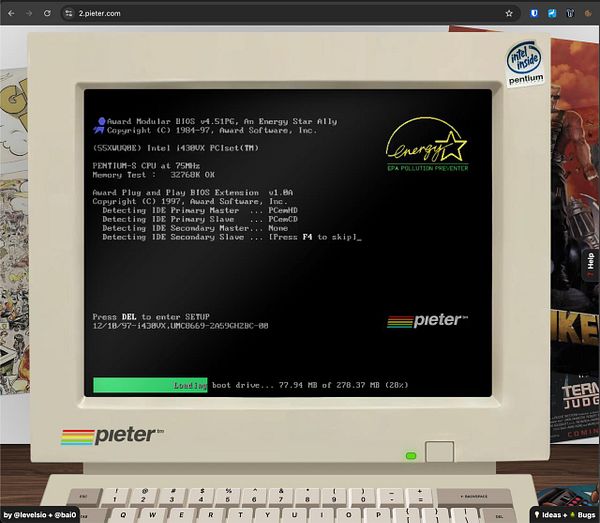The width and height of the screenshot is (600, 523).
Task: Click the BIOS ID string '12/10/97-i430VX...'
Action: pos(180,326)
